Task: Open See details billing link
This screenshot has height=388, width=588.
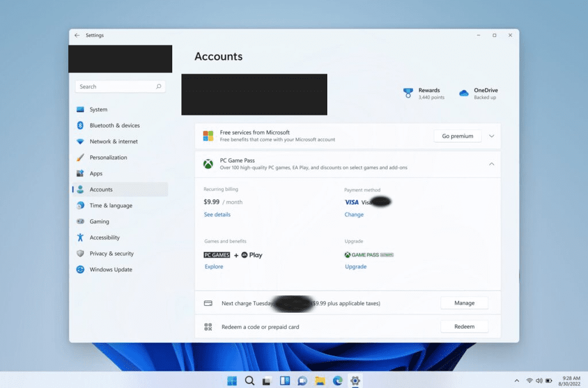Action: [x=217, y=214]
